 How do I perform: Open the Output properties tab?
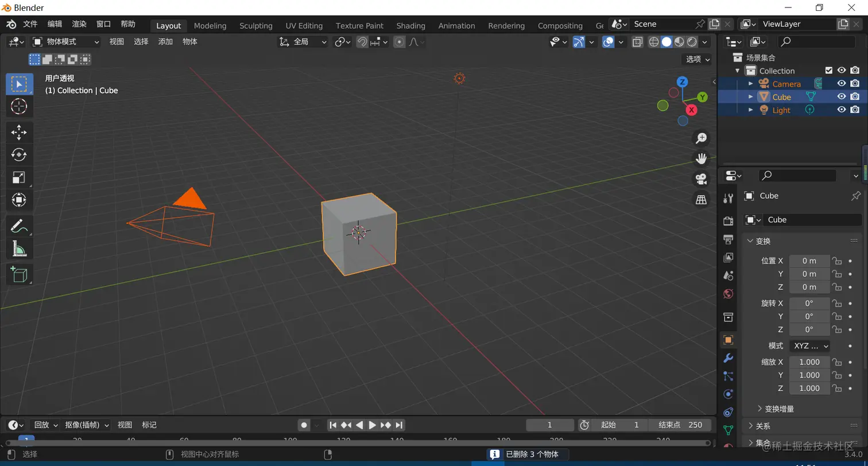coord(728,239)
